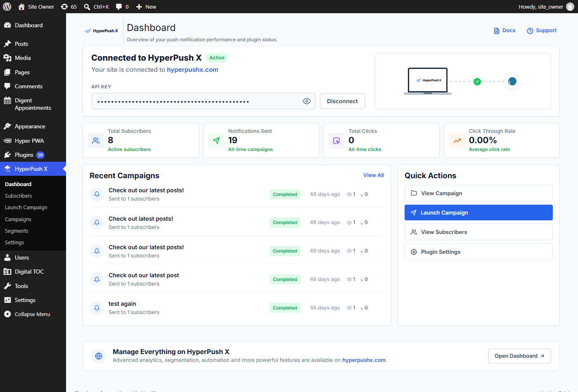578x392 pixels.
Task: Click the gear icon in Plugin Settings
Action: click(414, 252)
